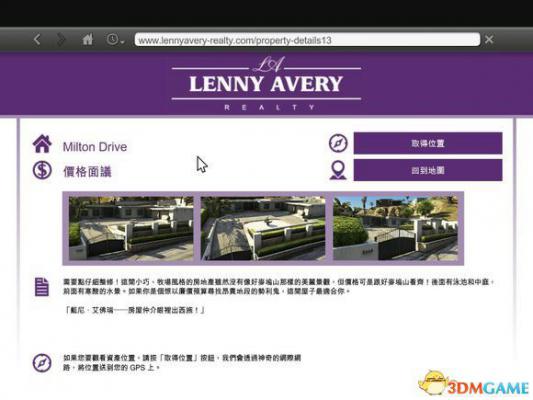The width and height of the screenshot is (533, 400).
Task: Click the address bar URL field
Action: [x=307, y=40]
